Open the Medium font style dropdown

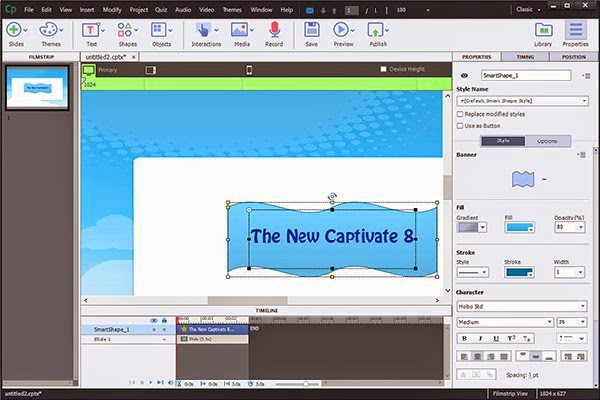505,322
